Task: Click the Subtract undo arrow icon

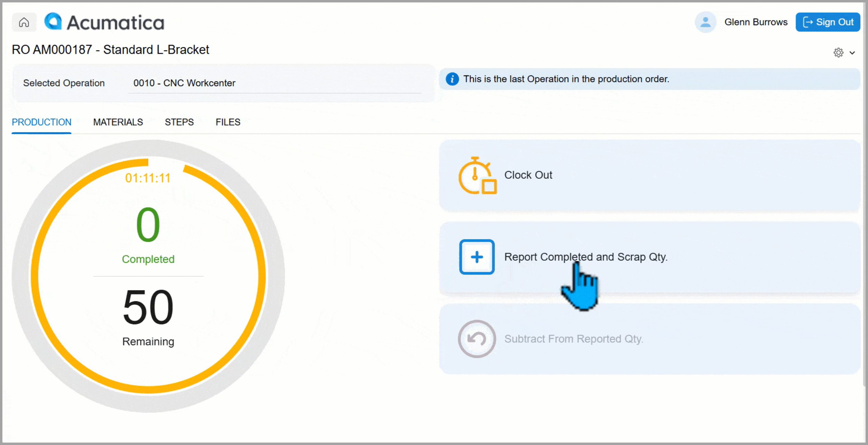Action: 477,339
